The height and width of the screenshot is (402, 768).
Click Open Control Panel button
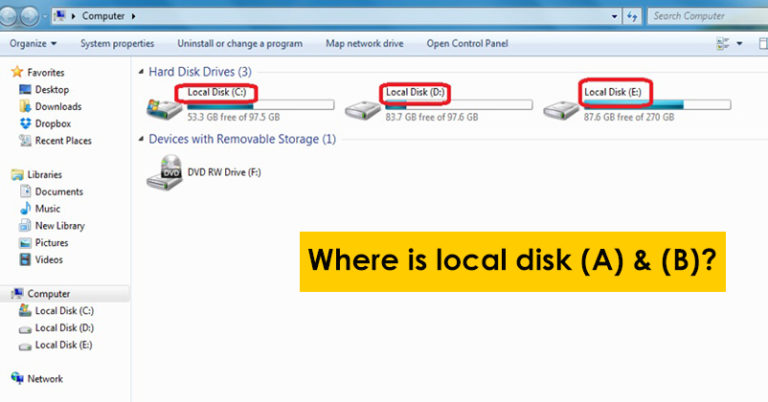[467, 44]
